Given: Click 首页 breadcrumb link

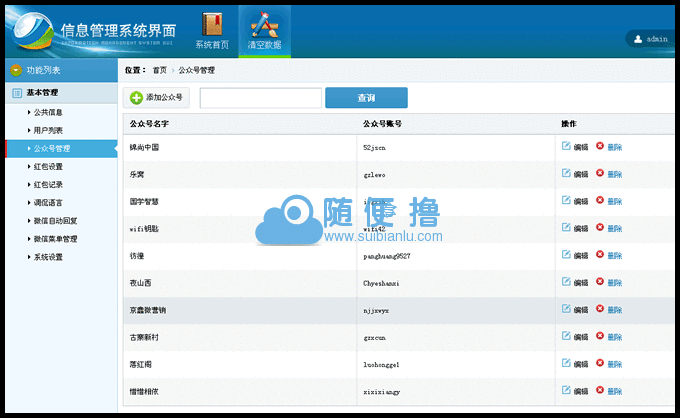Looking at the screenshot, I should tap(160, 70).
